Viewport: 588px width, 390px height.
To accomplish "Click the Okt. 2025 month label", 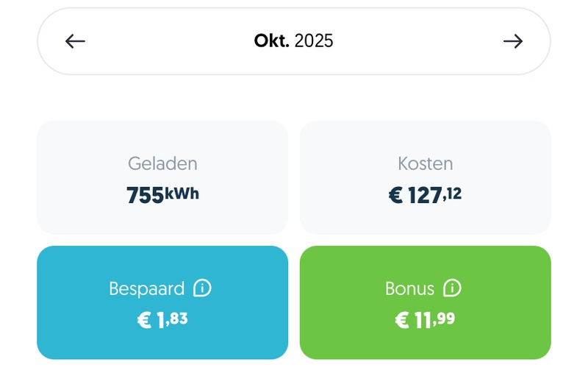I will [293, 41].
